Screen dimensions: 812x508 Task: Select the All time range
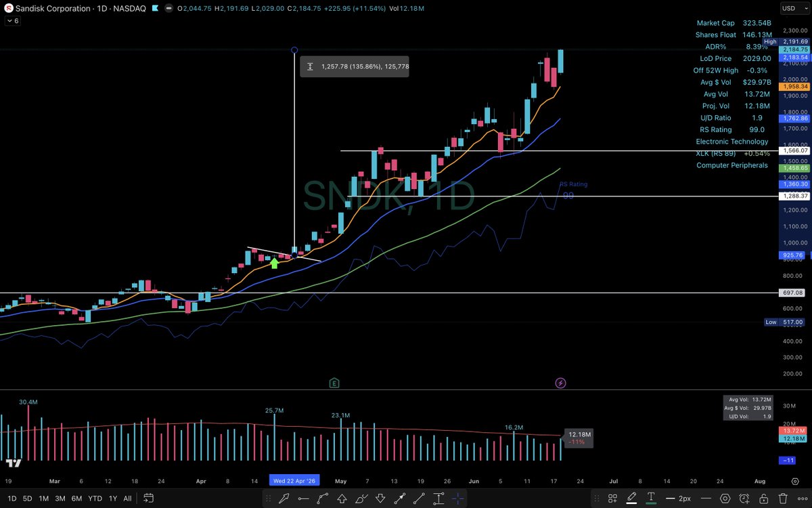point(127,499)
